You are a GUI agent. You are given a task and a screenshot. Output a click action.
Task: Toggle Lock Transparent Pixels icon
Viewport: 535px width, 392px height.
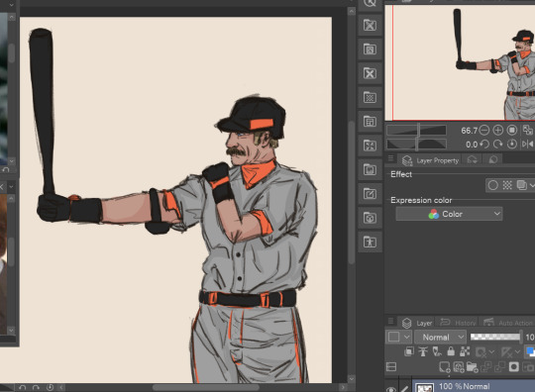(x=465, y=351)
